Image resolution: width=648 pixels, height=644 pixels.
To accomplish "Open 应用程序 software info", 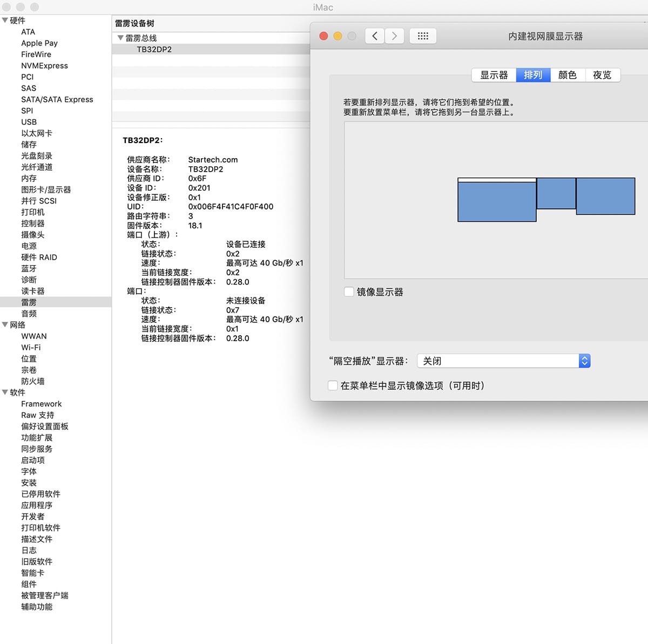I will coord(37,505).
